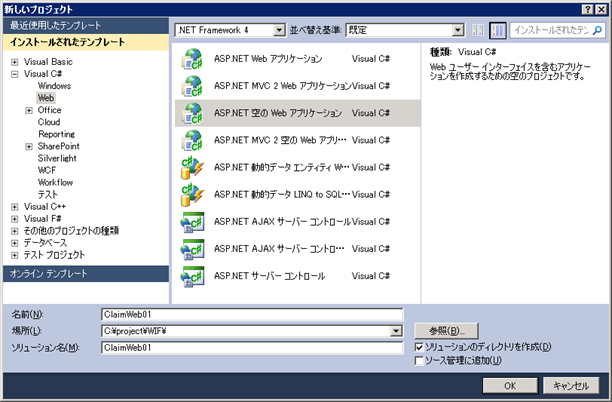Click the 参照(B)... browse button
Screen dimensions: 612x402
point(447,331)
